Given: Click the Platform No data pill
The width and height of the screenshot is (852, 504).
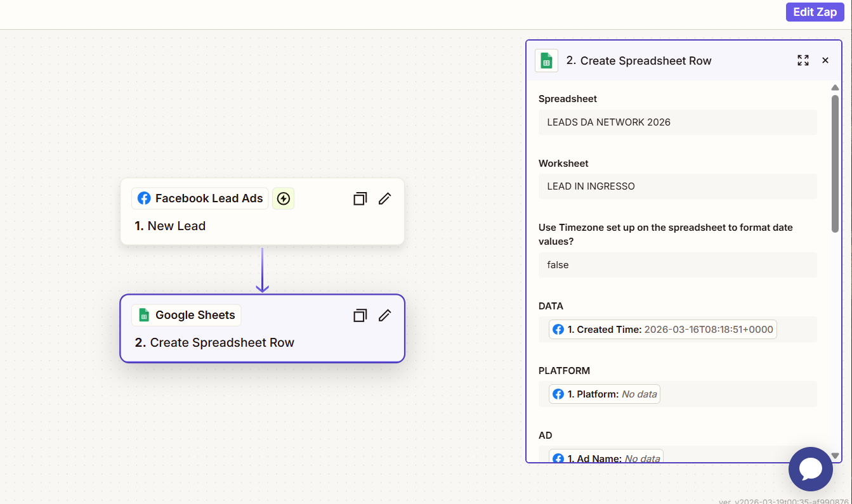Looking at the screenshot, I should coord(604,394).
